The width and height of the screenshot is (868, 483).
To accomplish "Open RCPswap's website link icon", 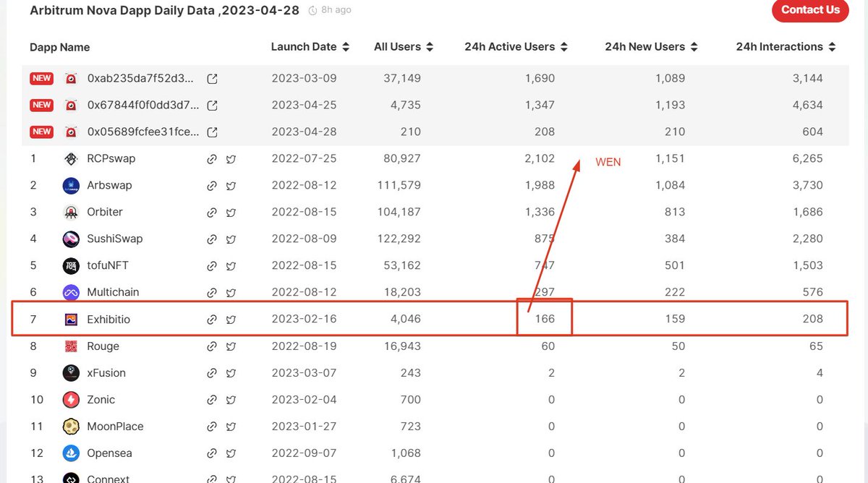I will 212,158.
